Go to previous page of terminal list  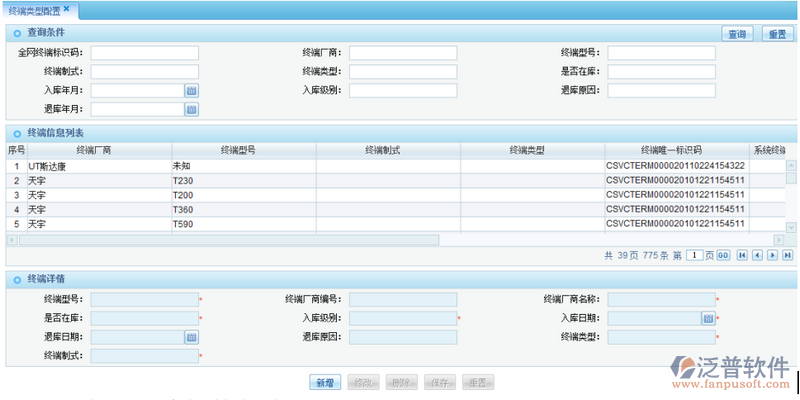pyautogui.click(x=757, y=256)
